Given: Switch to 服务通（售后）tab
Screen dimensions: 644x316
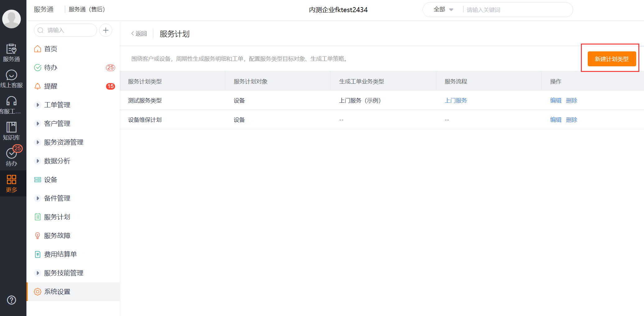Looking at the screenshot, I should 87,9.
